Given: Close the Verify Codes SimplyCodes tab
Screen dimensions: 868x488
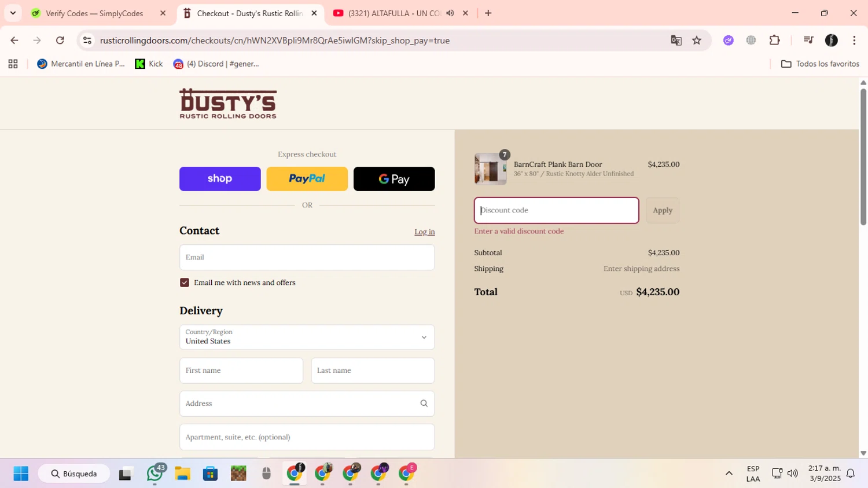Looking at the screenshot, I should (x=163, y=13).
